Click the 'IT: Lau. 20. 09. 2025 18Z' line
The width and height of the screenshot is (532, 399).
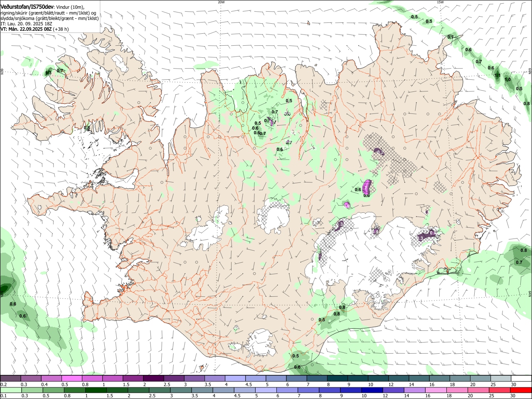pos(26,24)
